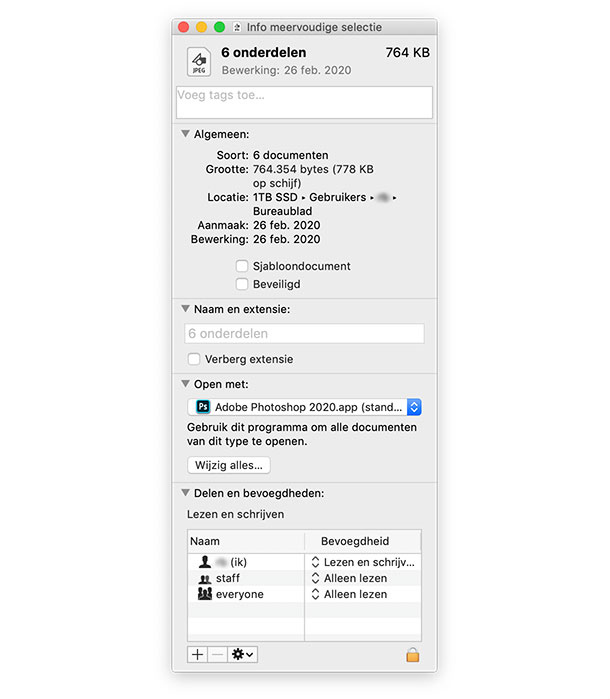Image resolution: width=610 pixels, height=699 pixels.
Task: Select the staff group icon
Action: [205, 578]
